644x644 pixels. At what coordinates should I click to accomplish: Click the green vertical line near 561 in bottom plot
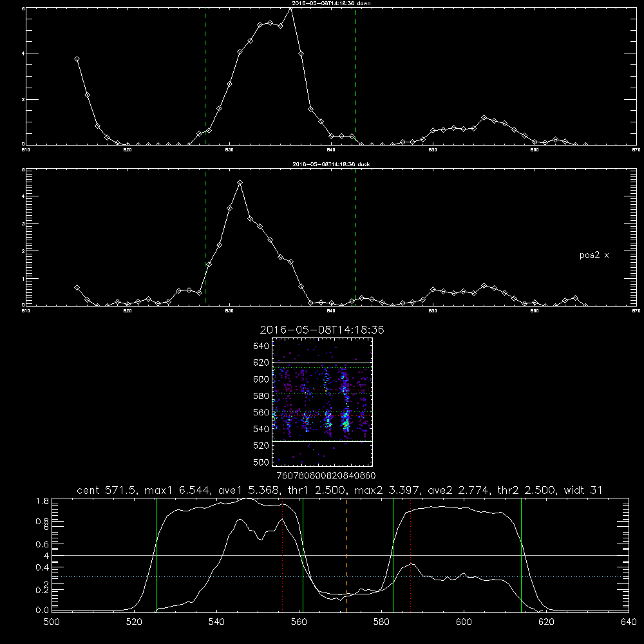(x=303, y=555)
